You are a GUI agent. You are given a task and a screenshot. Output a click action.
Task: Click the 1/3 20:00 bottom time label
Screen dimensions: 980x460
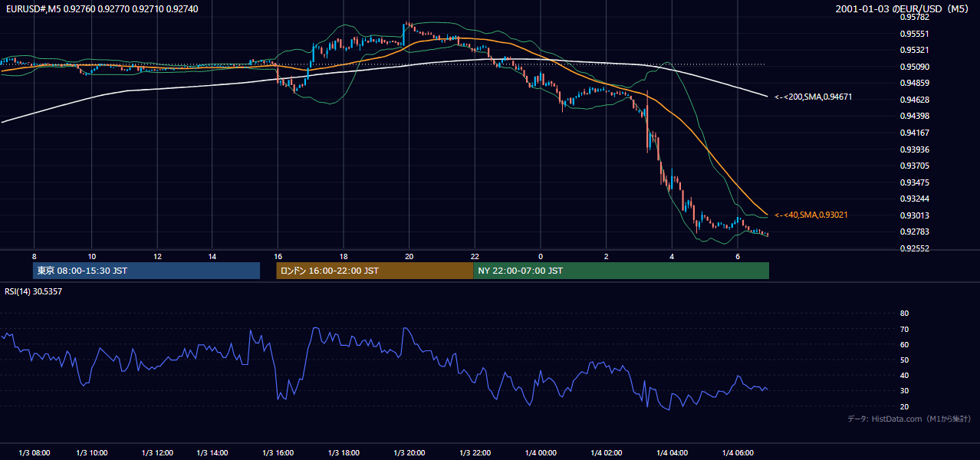(409, 453)
